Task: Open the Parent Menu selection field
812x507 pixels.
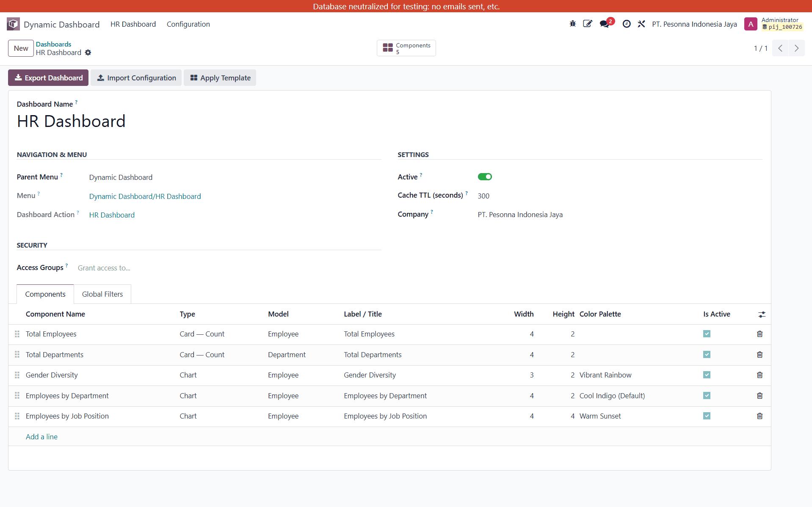Action: (235, 177)
